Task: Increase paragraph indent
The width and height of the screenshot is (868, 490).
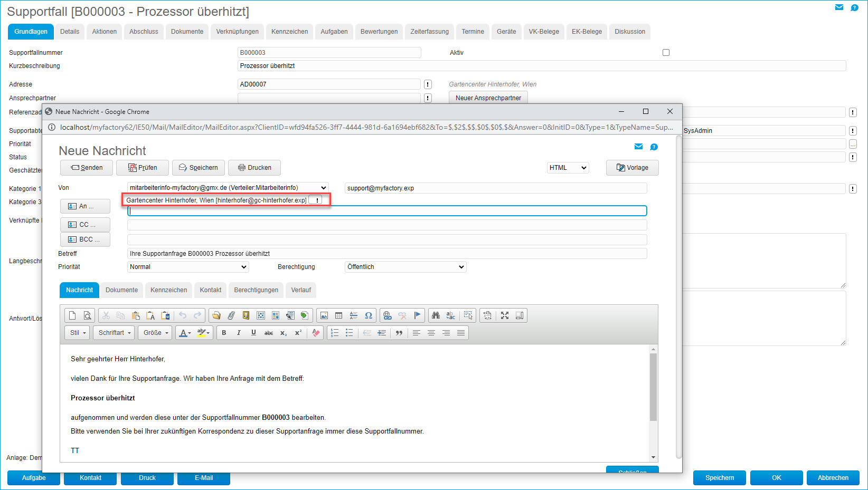Action: coord(382,333)
